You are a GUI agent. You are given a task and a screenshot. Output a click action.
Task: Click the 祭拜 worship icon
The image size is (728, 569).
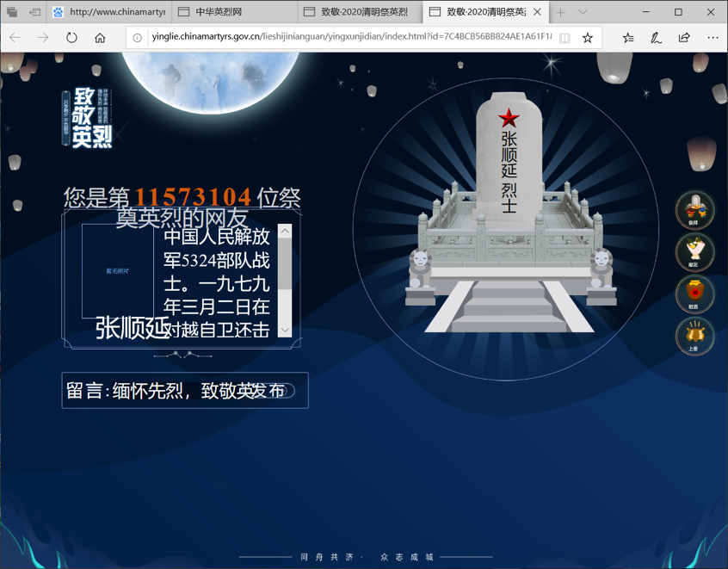coord(694,210)
